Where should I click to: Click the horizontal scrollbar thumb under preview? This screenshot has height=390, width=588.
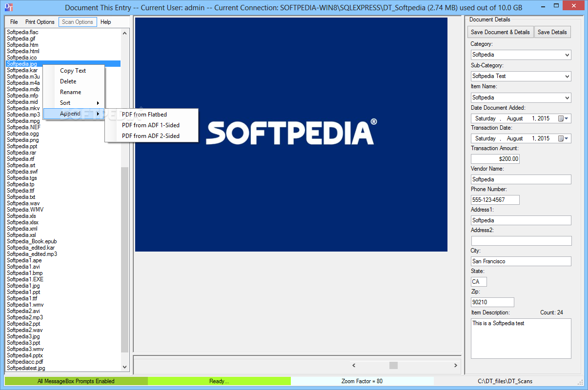tap(393, 365)
